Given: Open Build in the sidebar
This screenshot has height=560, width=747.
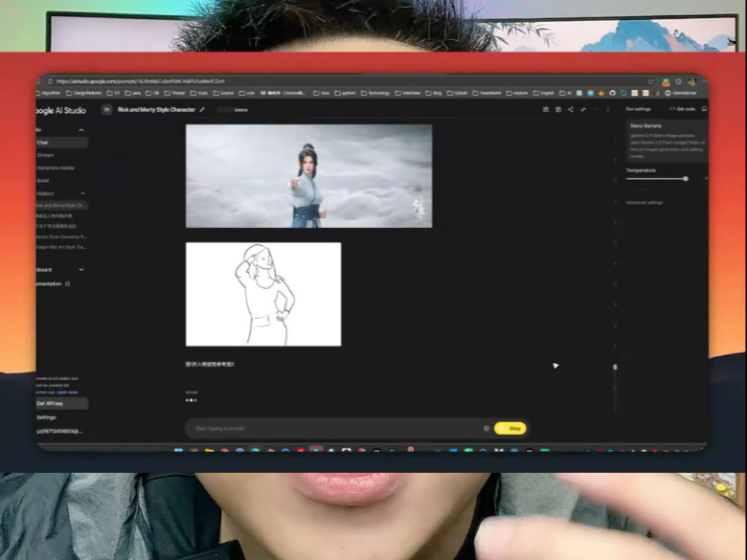Looking at the screenshot, I should (43, 181).
